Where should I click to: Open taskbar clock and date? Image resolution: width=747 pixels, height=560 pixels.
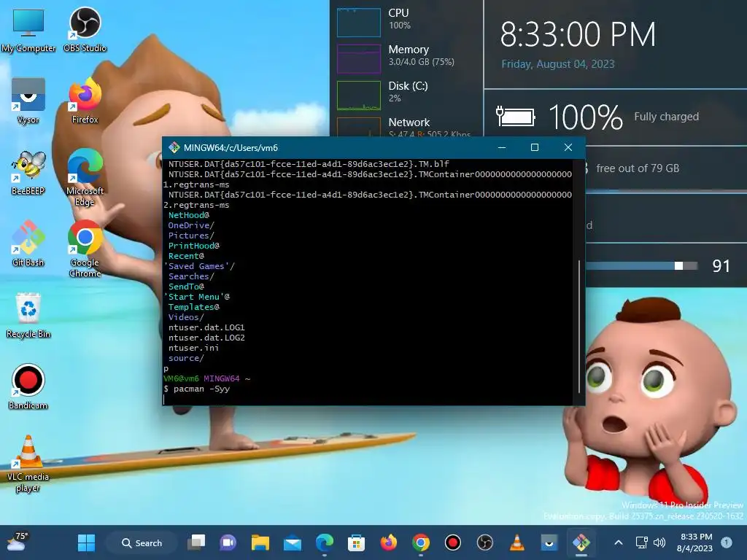pyautogui.click(x=695, y=542)
